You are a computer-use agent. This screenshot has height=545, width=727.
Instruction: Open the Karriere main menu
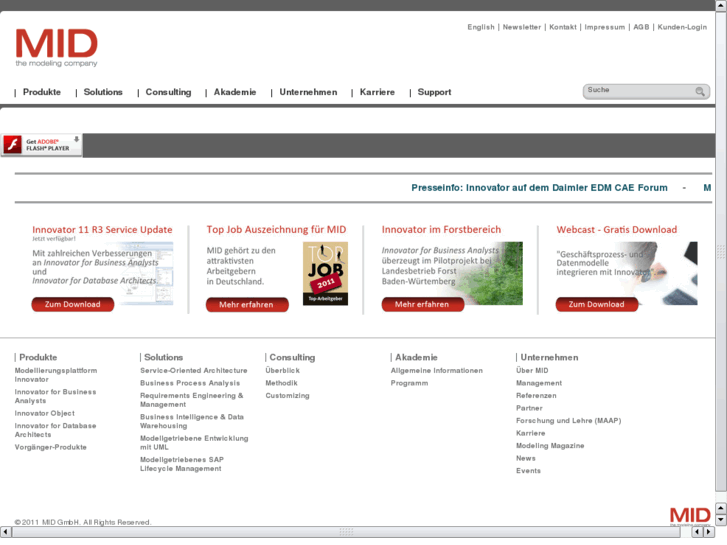click(x=377, y=92)
